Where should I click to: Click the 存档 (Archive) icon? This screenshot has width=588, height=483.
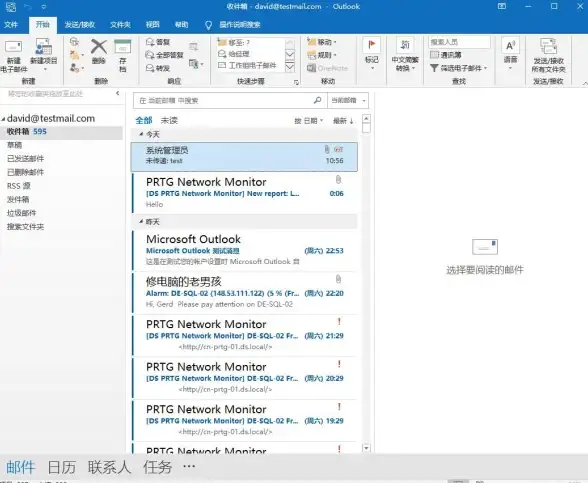pyautogui.click(x=123, y=47)
